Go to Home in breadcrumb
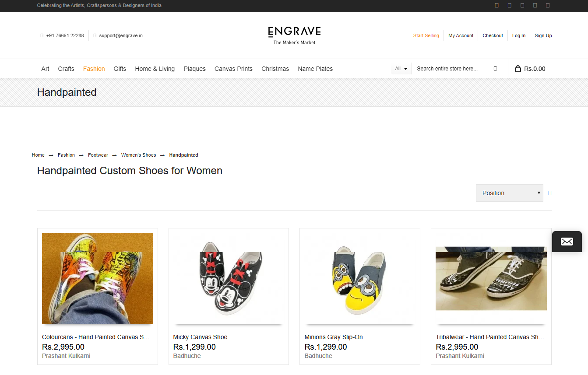 (38, 155)
